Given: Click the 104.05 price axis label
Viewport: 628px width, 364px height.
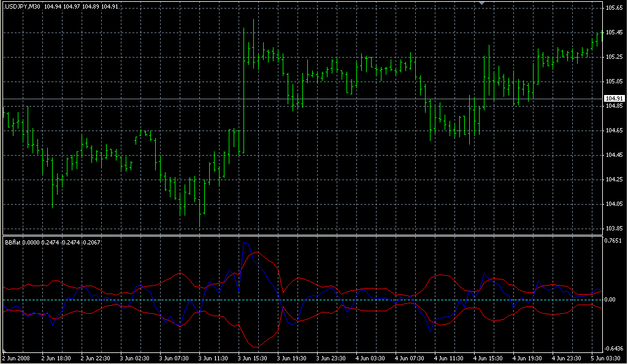Looking at the screenshot, I should pos(613,204).
